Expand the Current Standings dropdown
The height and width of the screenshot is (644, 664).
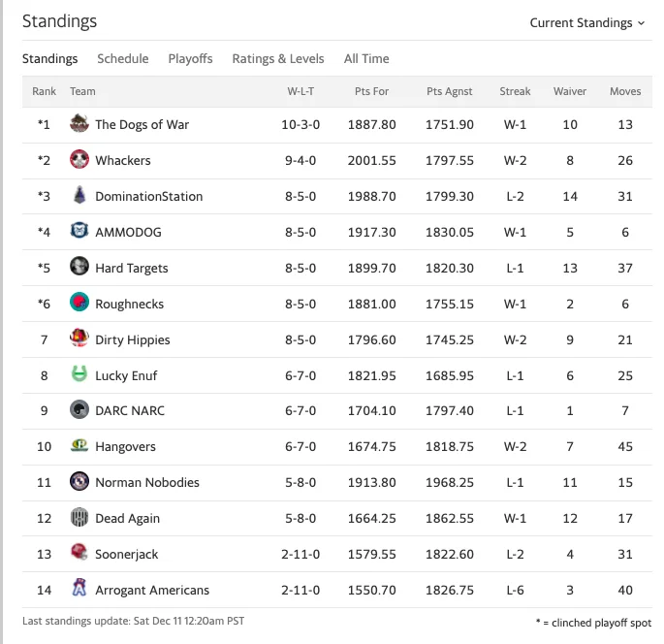(587, 23)
